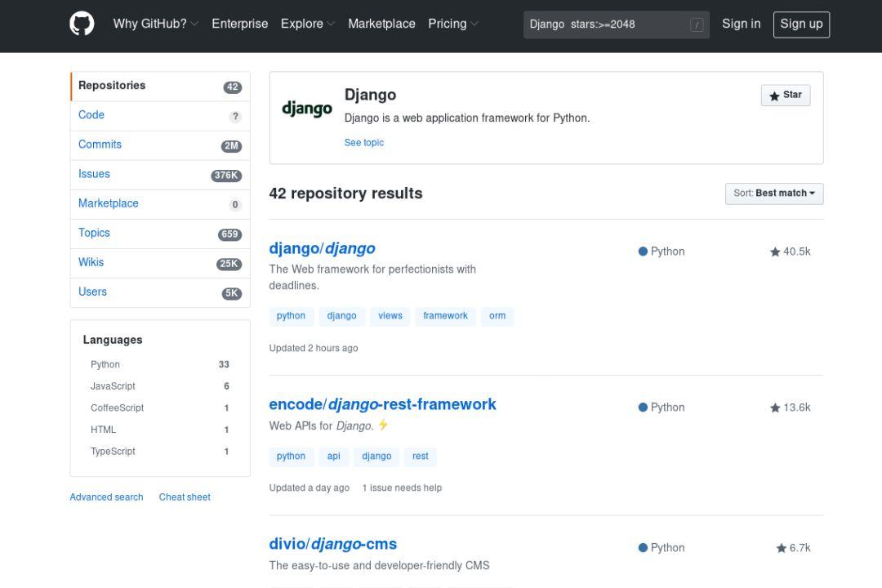Filter results by TypeScript language
Screen dimensions: 882x588
pyautogui.click(x=160, y=452)
